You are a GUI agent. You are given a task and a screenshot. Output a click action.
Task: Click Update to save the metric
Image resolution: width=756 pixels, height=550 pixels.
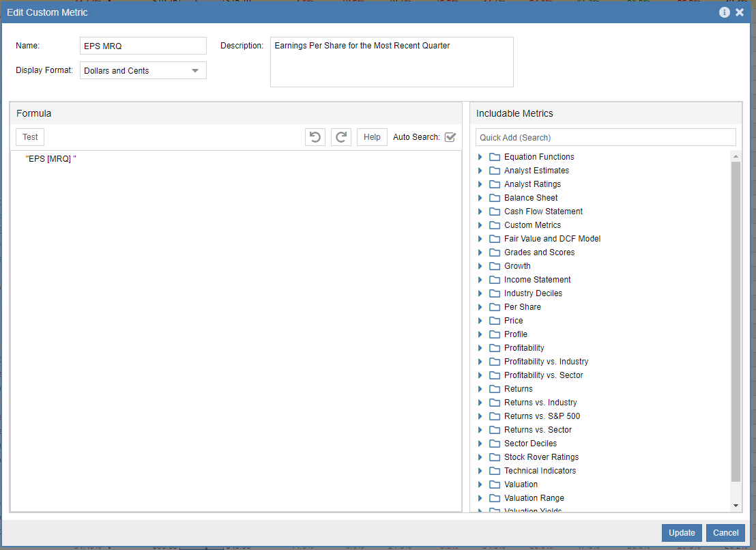point(681,533)
